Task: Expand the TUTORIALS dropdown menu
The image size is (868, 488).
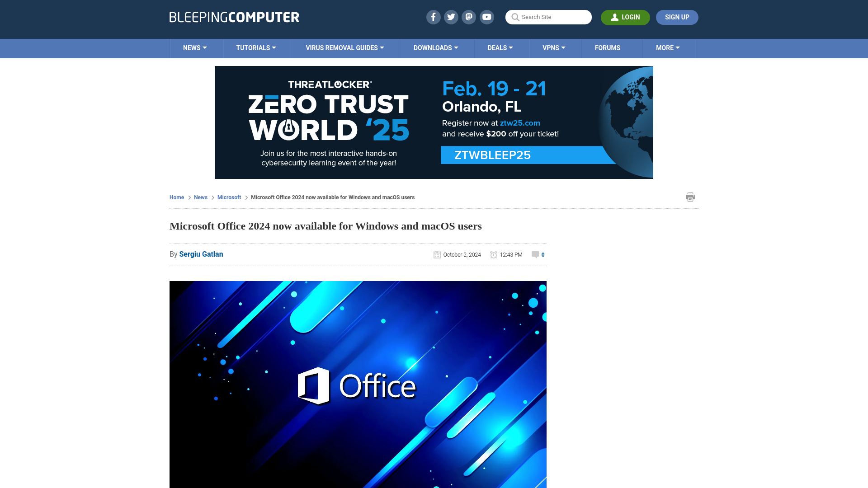Action: click(x=256, y=48)
